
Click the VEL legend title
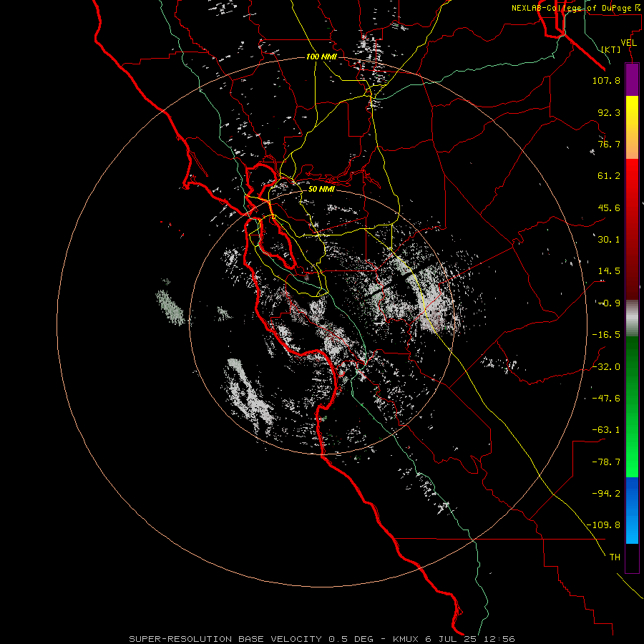click(x=628, y=43)
